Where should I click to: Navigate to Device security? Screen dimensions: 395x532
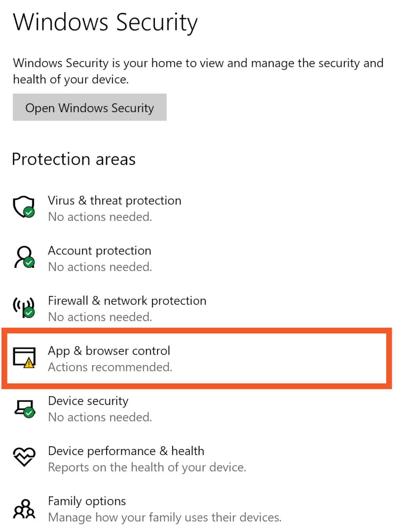click(88, 401)
